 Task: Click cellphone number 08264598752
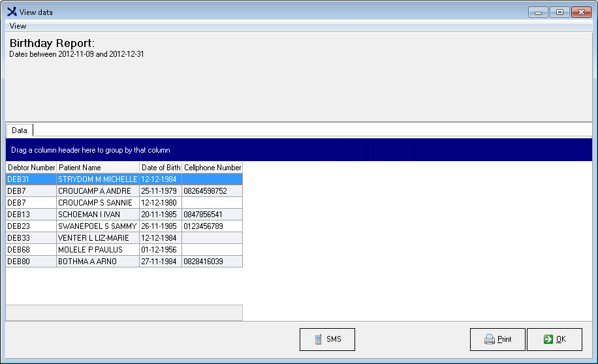click(212, 191)
